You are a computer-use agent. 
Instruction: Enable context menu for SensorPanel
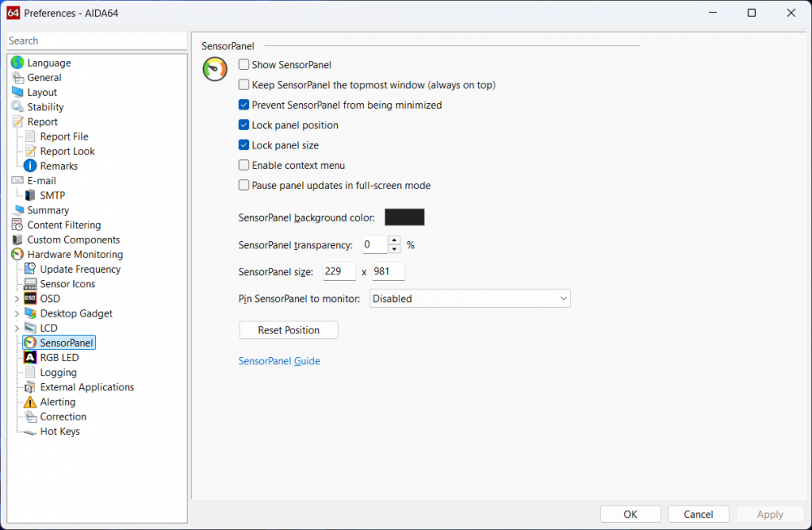click(x=243, y=165)
